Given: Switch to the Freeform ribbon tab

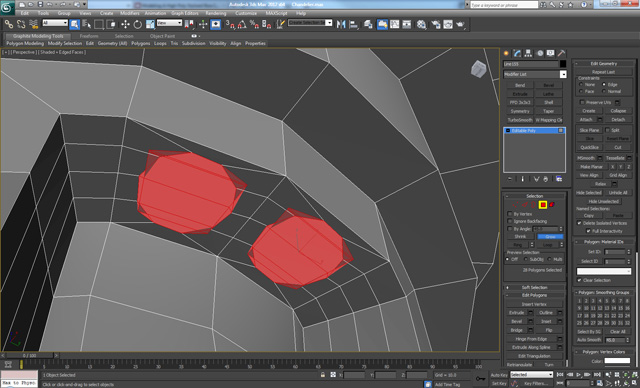Looking at the screenshot, I should pyautogui.click(x=89, y=36).
